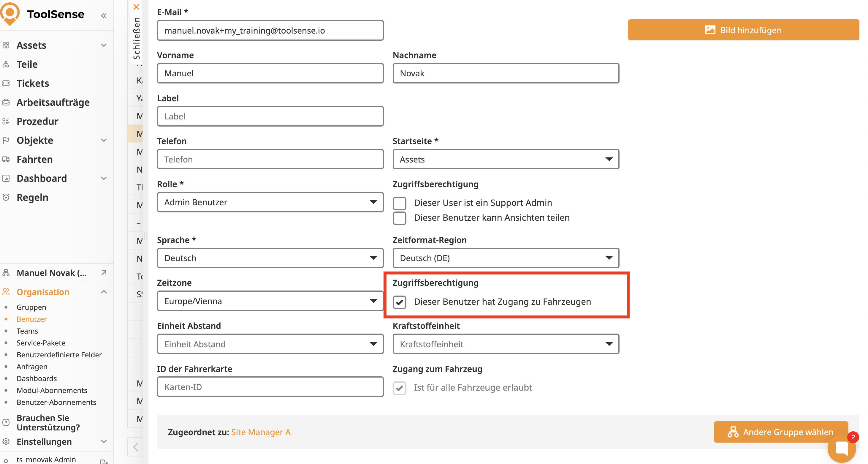Click the 'Bild hinzufügen' button

pyautogui.click(x=743, y=30)
